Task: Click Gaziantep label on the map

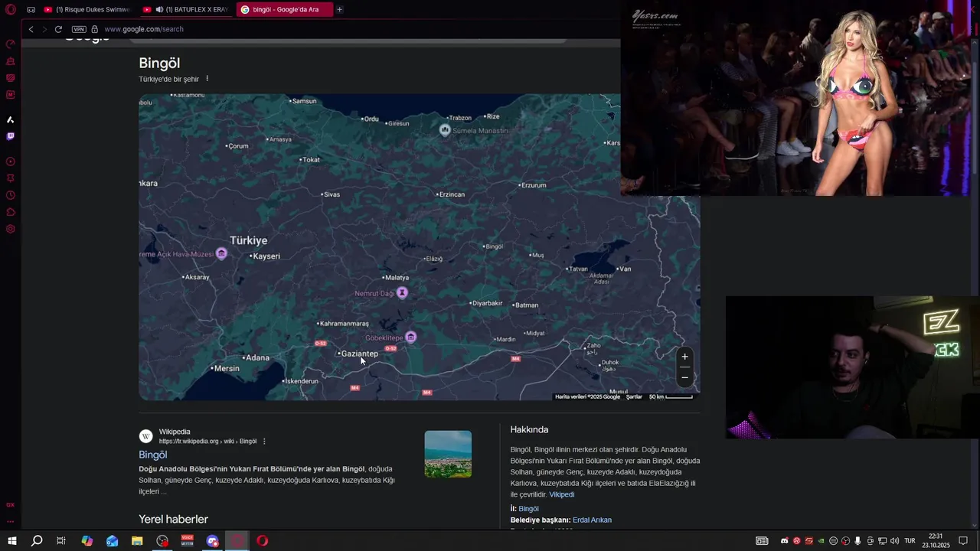Action: (359, 354)
